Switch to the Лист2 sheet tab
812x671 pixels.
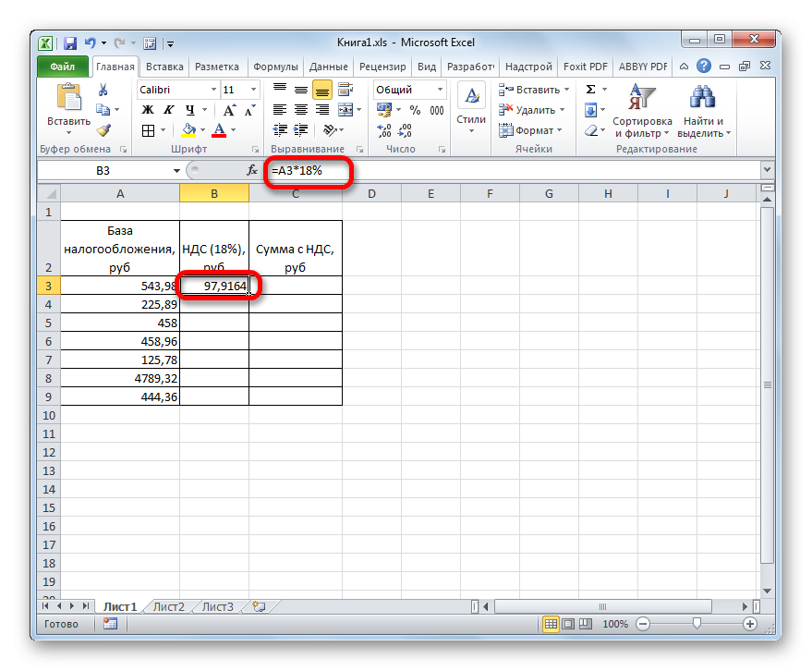coord(169,606)
